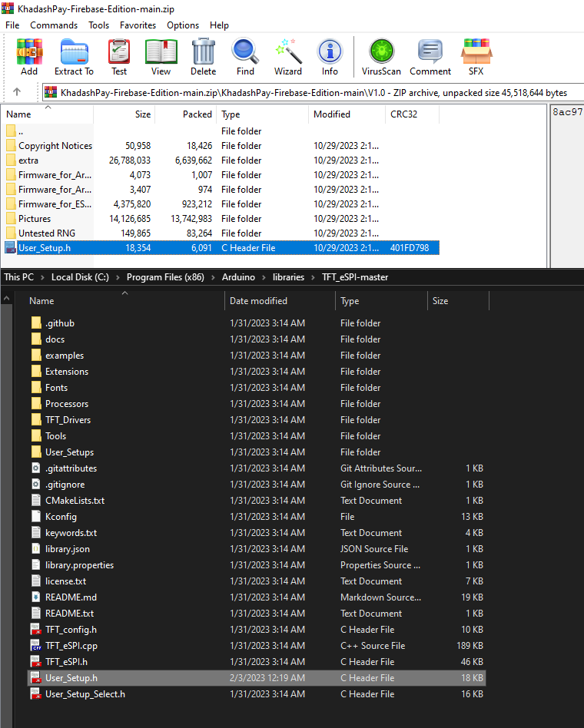Viewport: 584px width, 728px height.
Task: Navigate to libraries breadcrumb
Action: [x=288, y=277]
